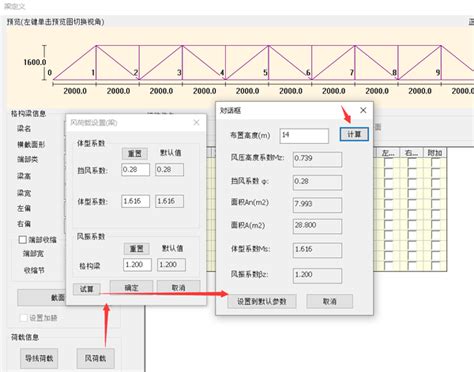Viewport: 474px width, 372px height.
Task: Click the 设置到默认参数 button
Action: [262, 301]
